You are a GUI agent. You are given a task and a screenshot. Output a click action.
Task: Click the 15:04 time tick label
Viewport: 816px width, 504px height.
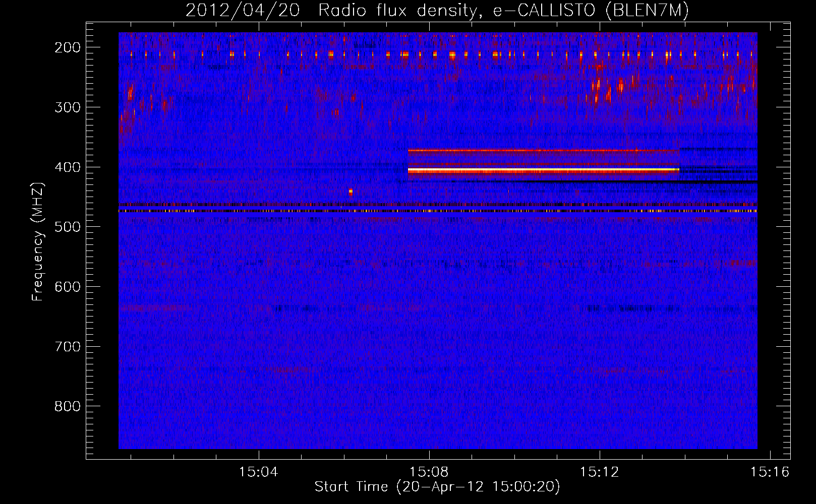[x=259, y=472]
